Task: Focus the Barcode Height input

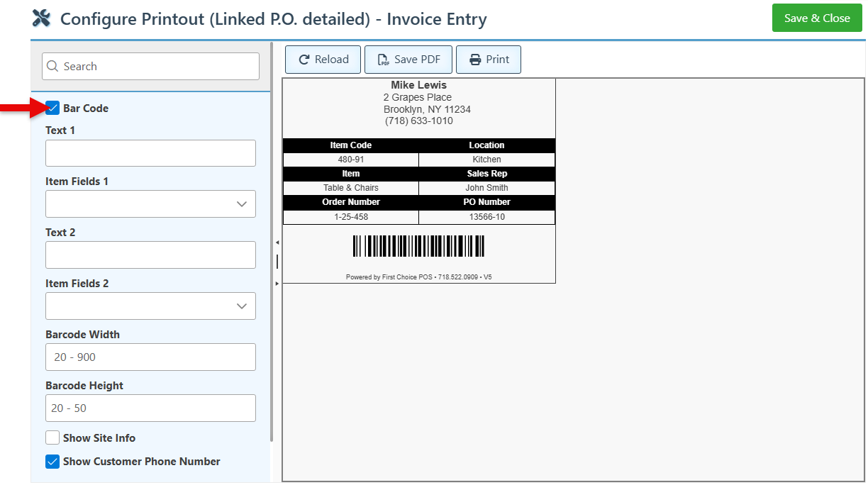Action: point(150,408)
